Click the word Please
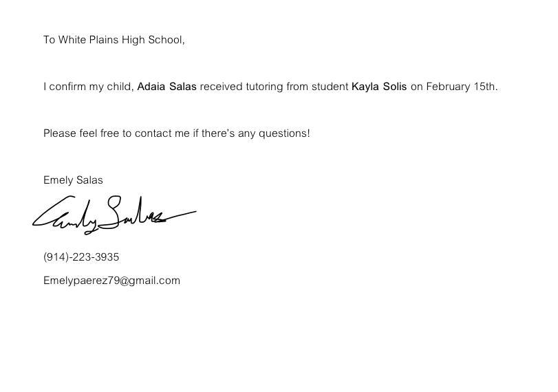 coord(59,133)
